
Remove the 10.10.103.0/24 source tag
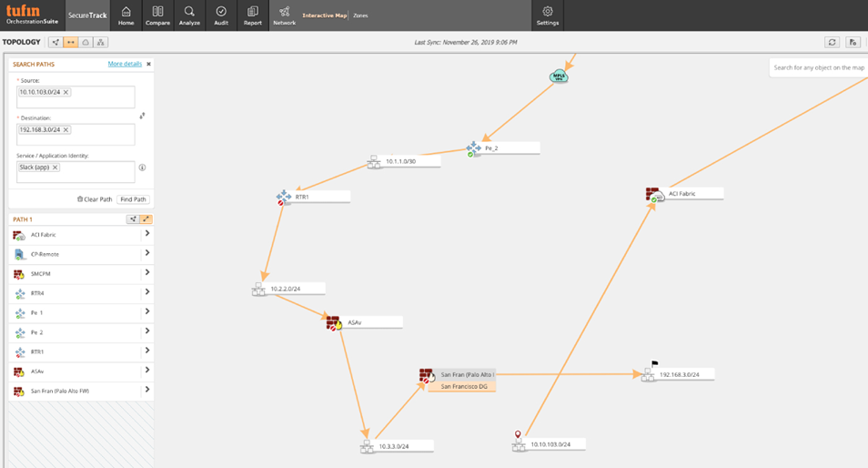[x=66, y=92]
